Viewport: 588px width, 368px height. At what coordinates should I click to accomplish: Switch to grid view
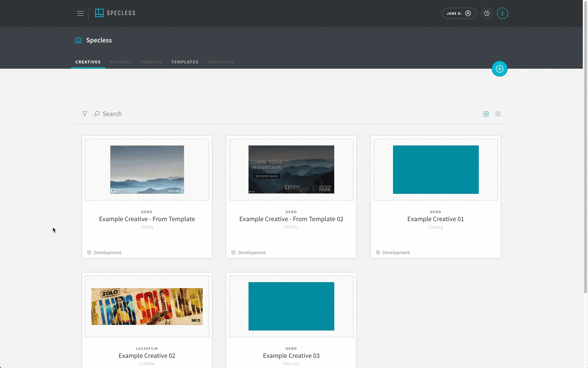pyautogui.click(x=486, y=114)
